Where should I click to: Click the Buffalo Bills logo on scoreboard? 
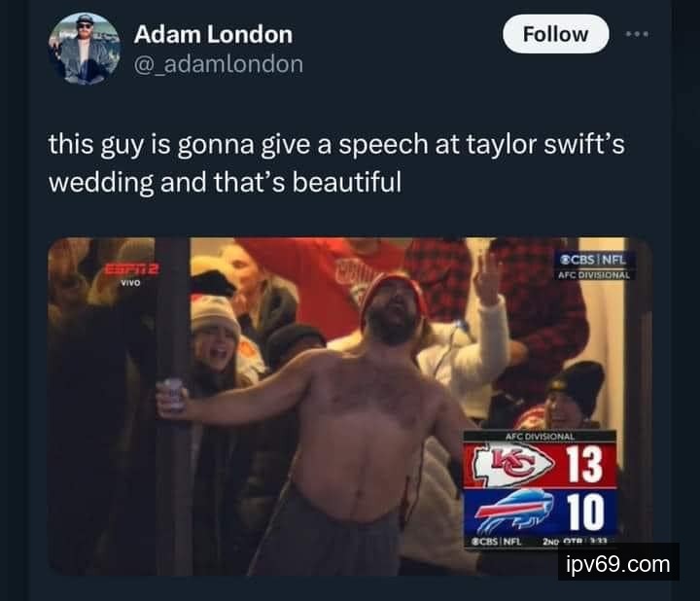pos(513,512)
